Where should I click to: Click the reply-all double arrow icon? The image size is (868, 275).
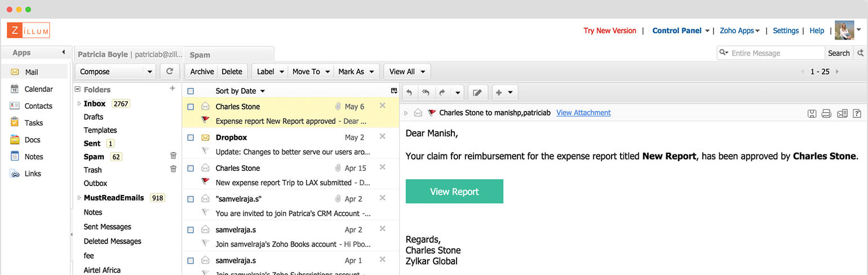pos(426,92)
